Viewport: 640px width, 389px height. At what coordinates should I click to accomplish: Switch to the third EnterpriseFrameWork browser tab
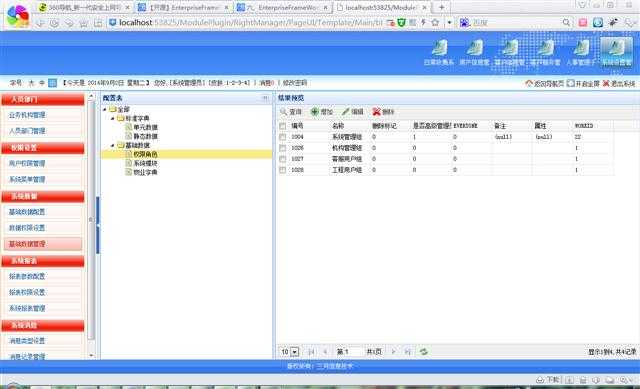tap(282, 7)
